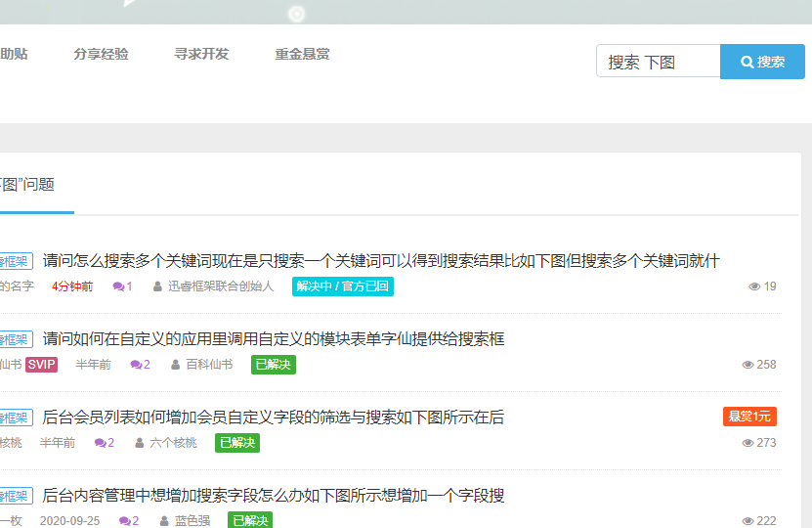Open user 六个核桃 profile
The width and height of the screenshot is (812, 528).
pyautogui.click(x=174, y=443)
